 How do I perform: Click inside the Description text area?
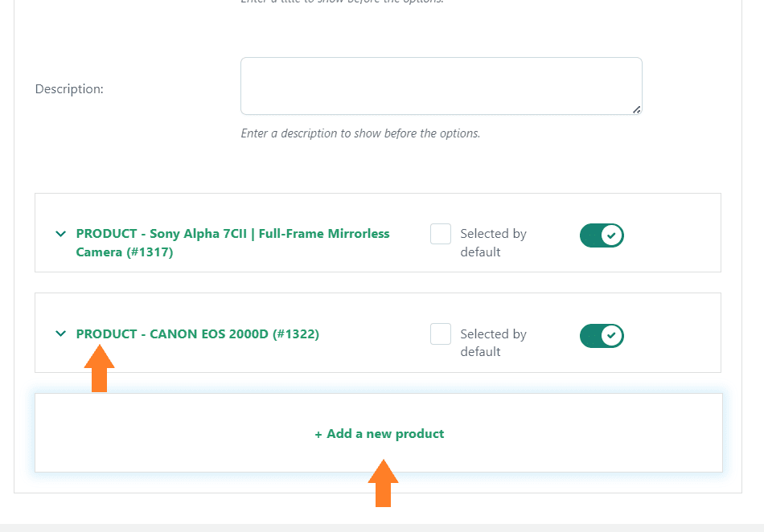point(441,86)
